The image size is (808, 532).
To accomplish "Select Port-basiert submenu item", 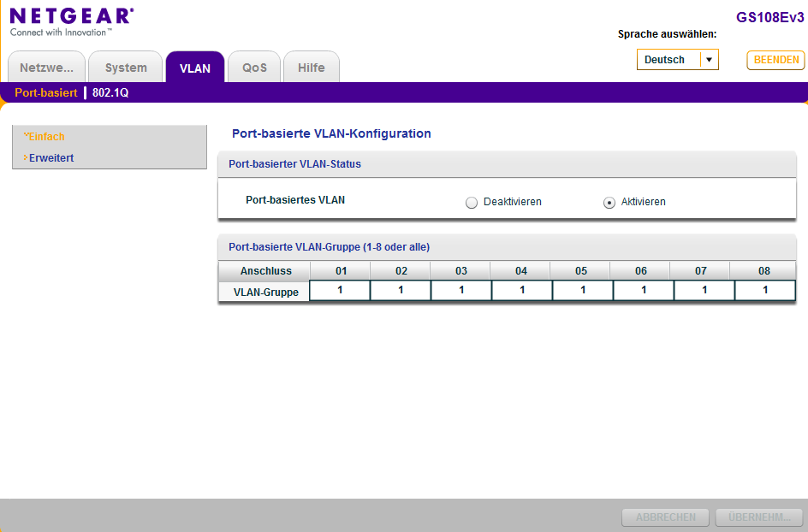I will [45, 92].
